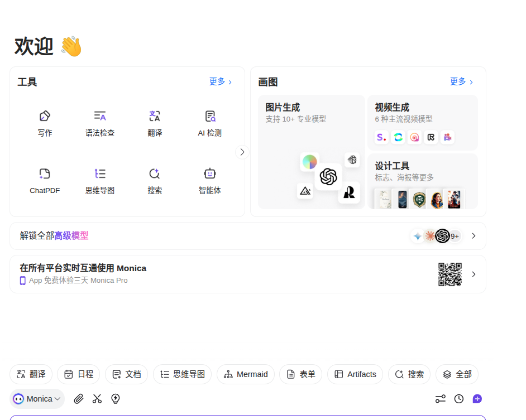Select the Artifacts quick action chip
The width and height of the screenshot is (526, 420).
pyautogui.click(x=355, y=374)
